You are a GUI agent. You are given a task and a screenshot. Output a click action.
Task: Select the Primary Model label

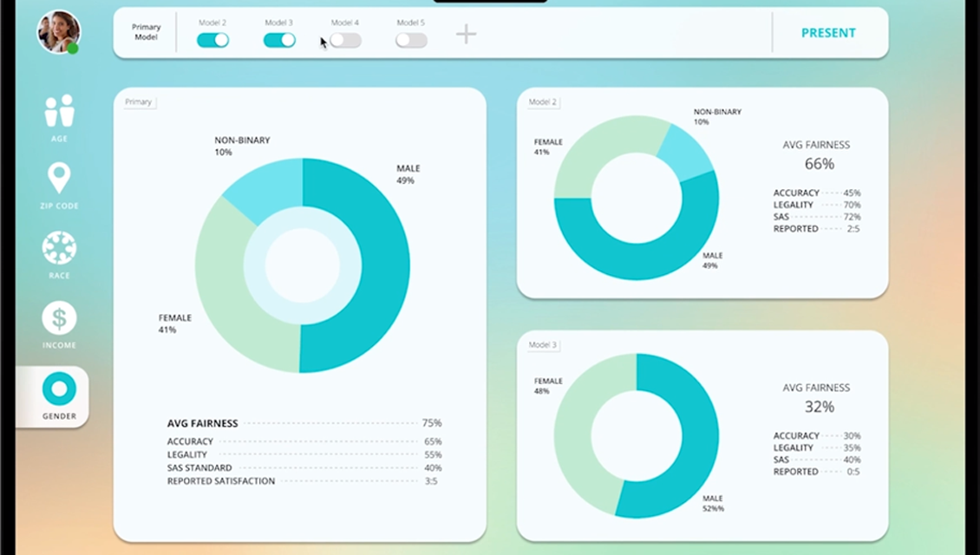[x=147, y=33]
